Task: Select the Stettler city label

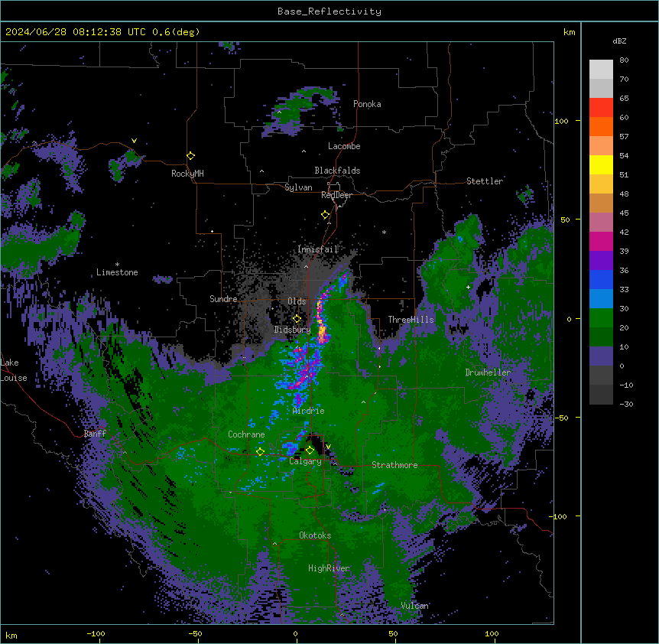Action: [x=485, y=181]
